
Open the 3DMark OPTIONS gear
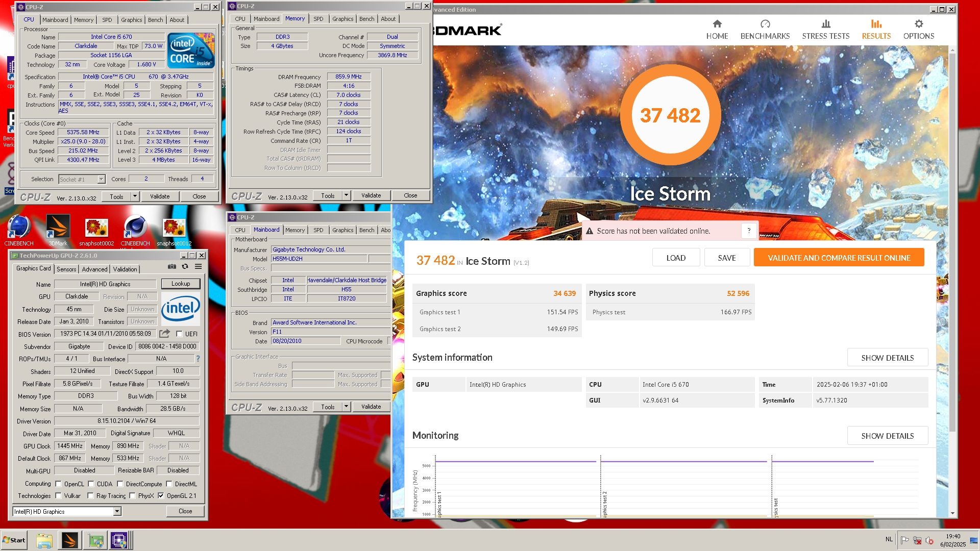click(919, 30)
